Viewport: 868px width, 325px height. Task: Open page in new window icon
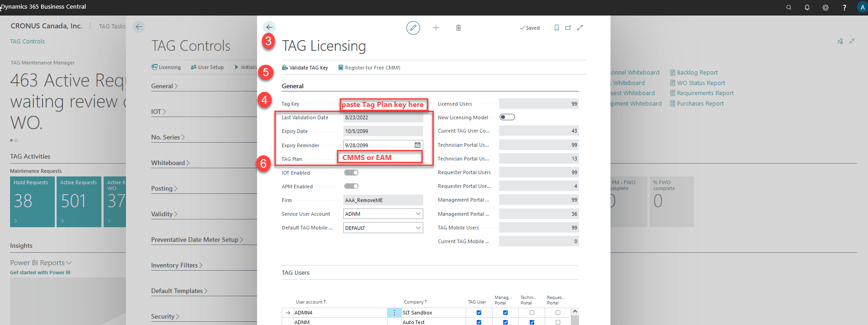coord(568,28)
